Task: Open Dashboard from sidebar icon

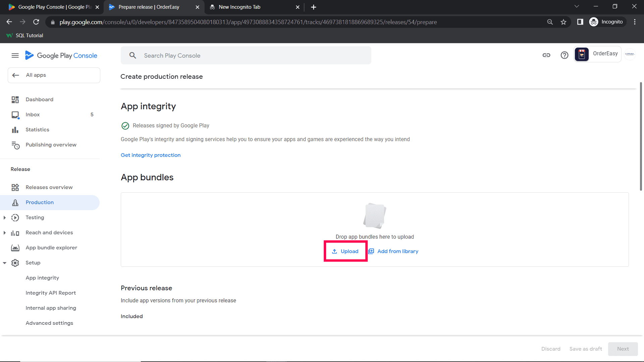Action: pyautogui.click(x=15, y=100)
